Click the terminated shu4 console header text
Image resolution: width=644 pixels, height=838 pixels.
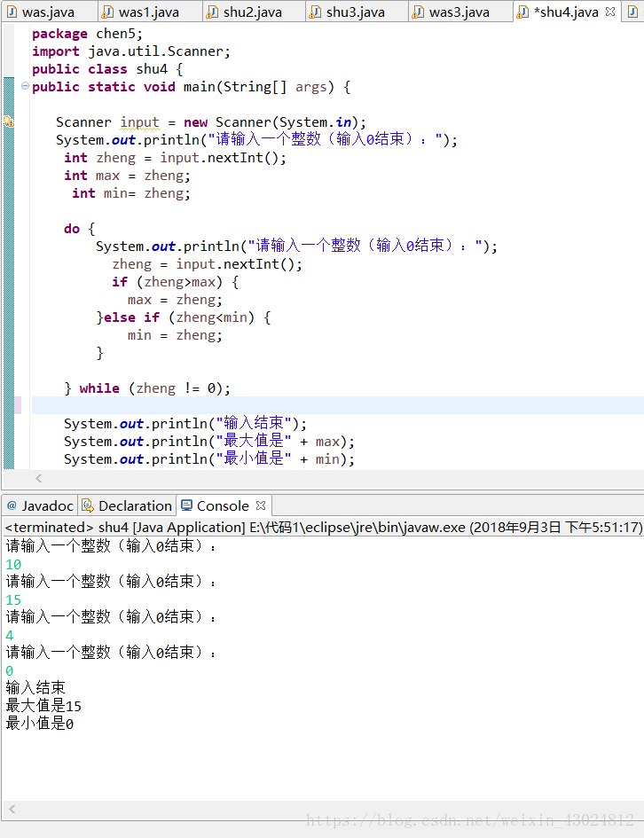click(x=324, y=528)
